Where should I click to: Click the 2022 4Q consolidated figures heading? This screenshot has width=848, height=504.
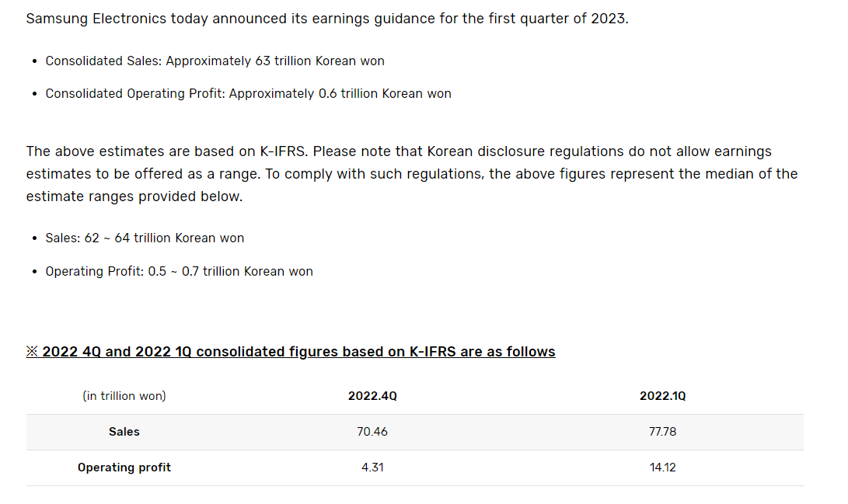[x=291, y=352]
